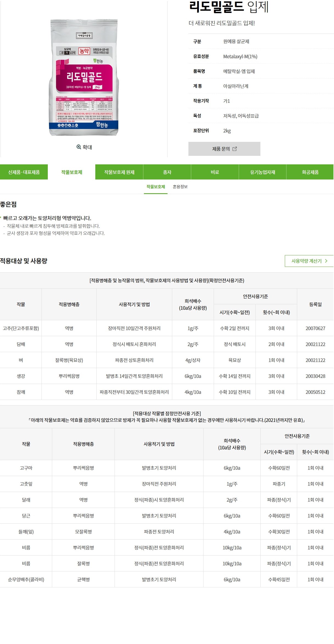This screenshot has height=644, width=334.
Task: Select the 신제품·대표제품 tab
Action: coord(24,172)
